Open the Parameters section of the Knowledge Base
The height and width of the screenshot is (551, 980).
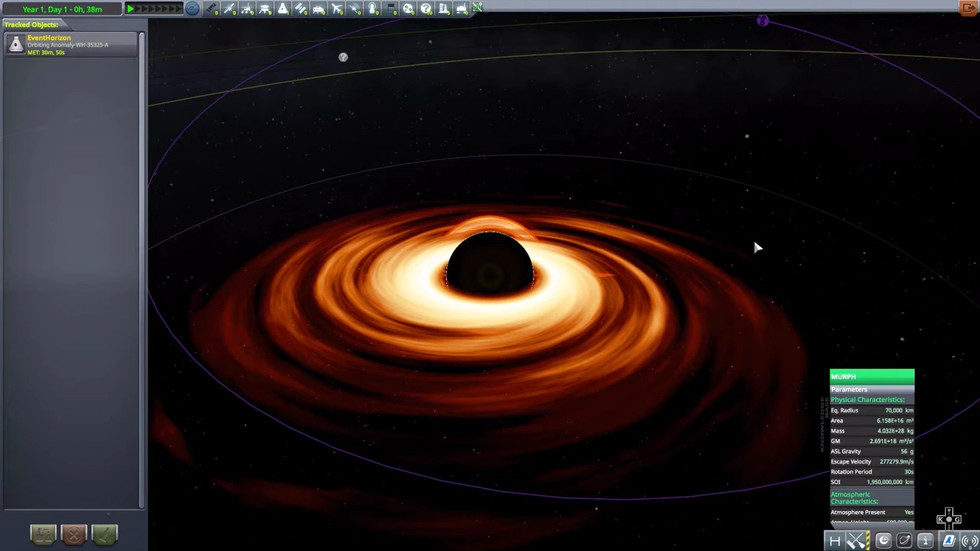point(872,390)
